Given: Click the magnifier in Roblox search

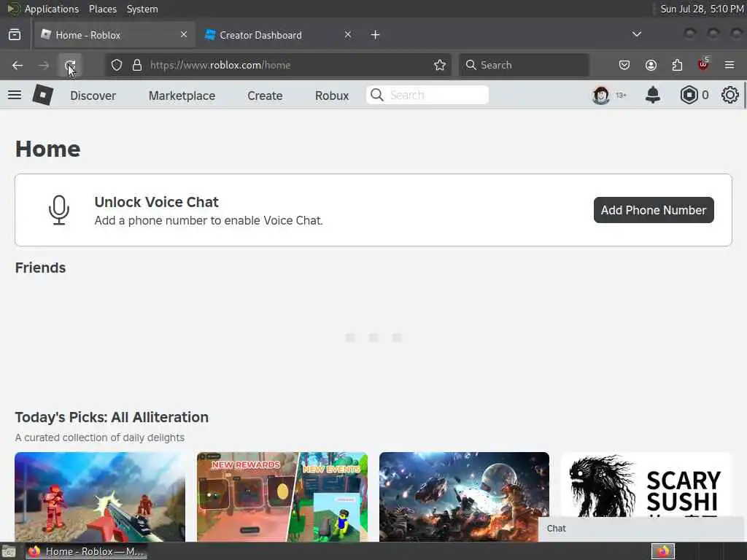Looking at the screenshot, I should tap(377, 95).
